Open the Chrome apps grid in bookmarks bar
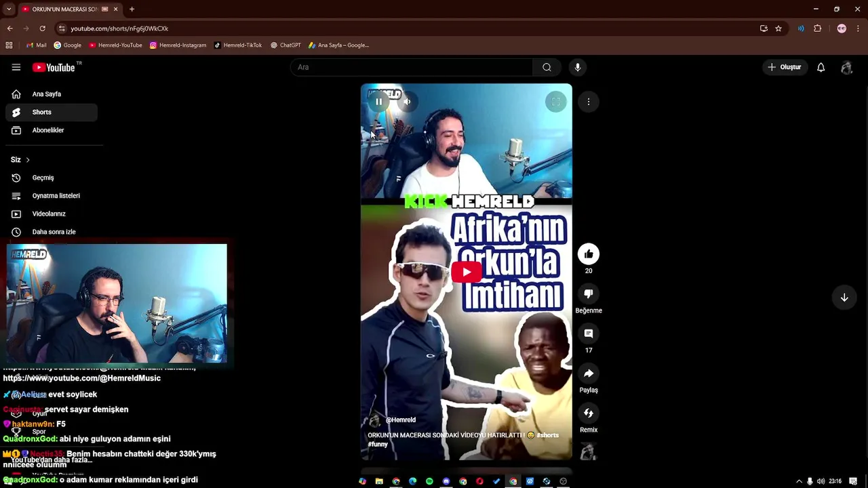 [x=9, y=45]
